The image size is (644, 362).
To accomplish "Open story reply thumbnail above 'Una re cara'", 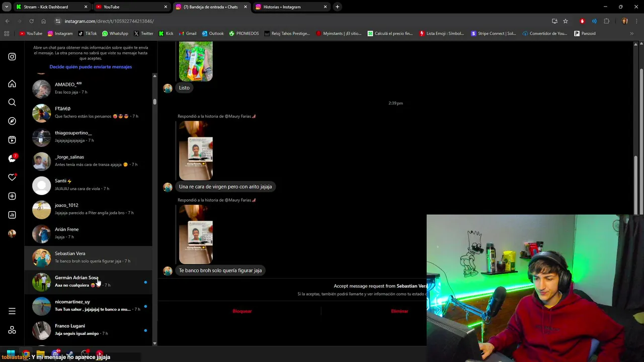I will point(196,150).
